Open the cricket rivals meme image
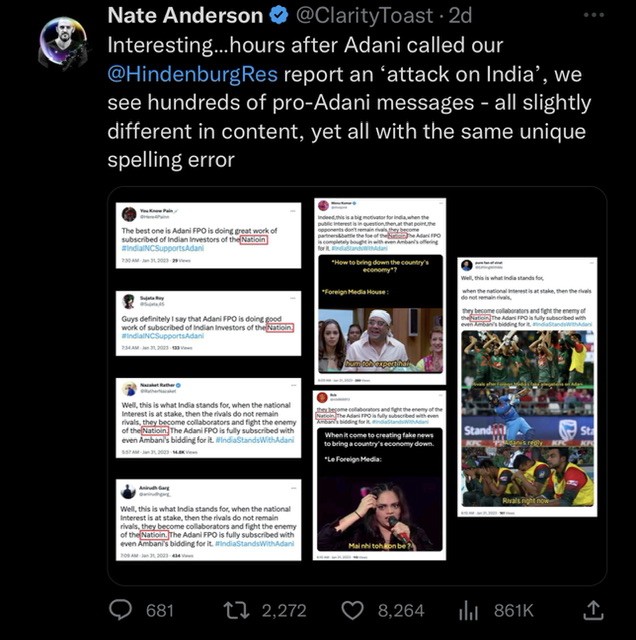 tap(527, 419)
